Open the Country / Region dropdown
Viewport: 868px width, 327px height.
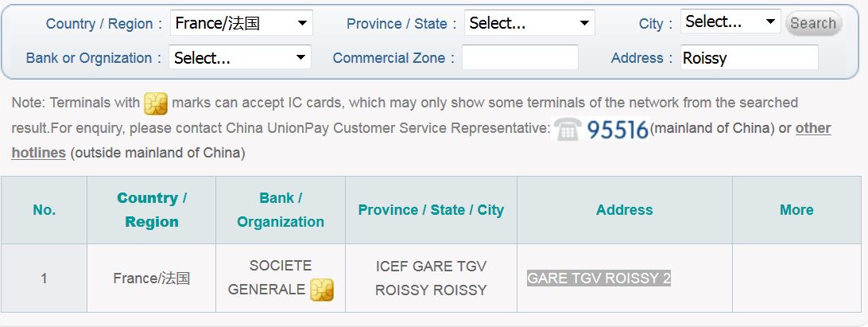click(x=242, y=23)
